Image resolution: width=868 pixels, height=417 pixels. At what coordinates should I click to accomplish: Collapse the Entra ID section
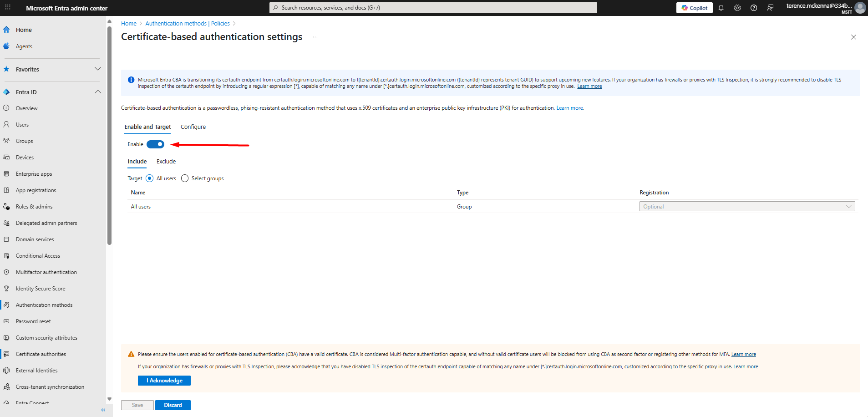(97, 92)
